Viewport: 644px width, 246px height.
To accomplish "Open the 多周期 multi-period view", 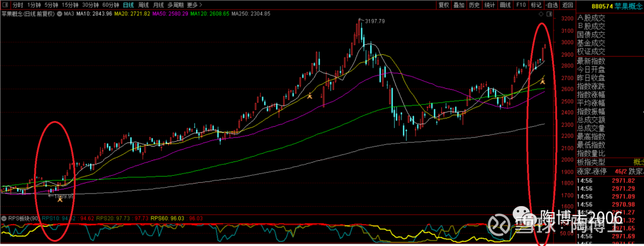I will [175, 5].
